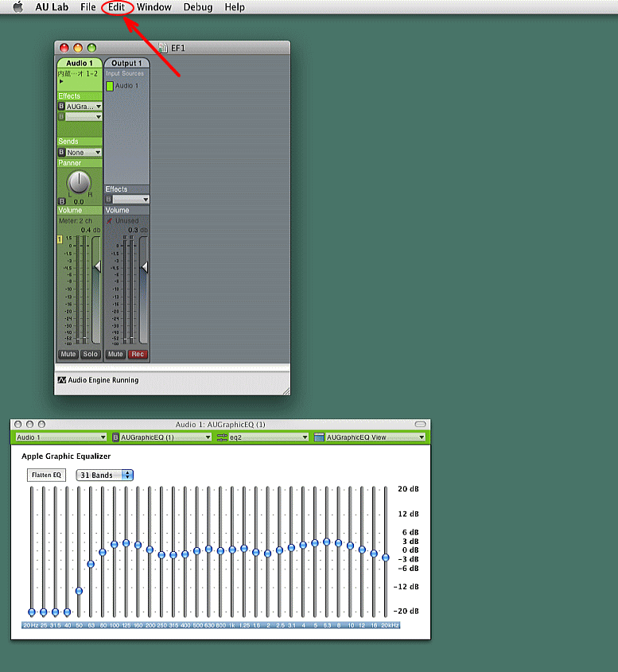Click the bypass icon below the Panner knob
The width and height of the screenshot is (618, 672).
61,201
